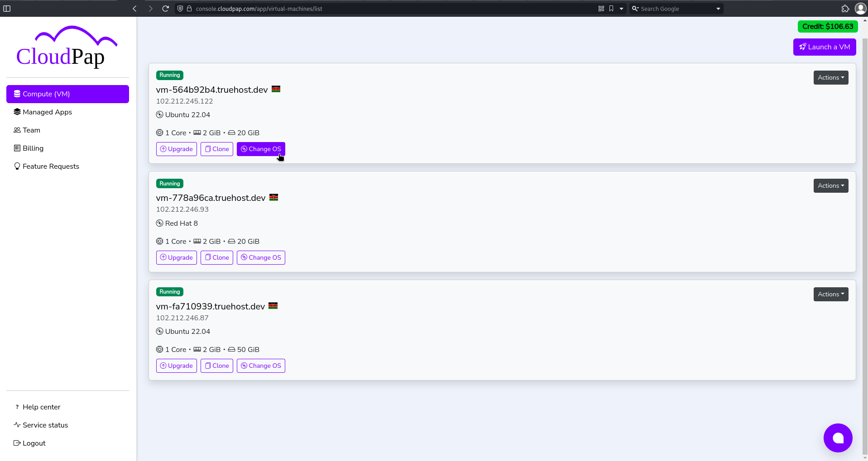Open the Billing section in the sidebar
The image size is (868, 461).
tap(32, 148)
